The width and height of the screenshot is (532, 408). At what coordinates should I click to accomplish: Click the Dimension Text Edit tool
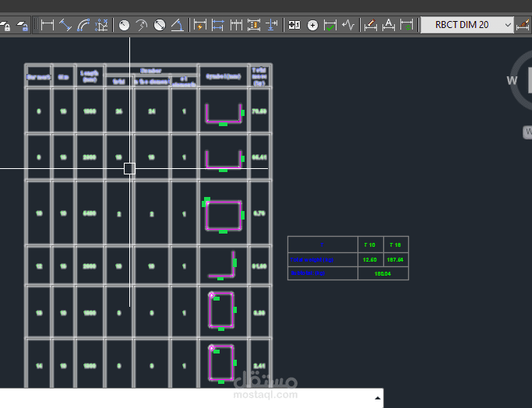click(389, 25)
